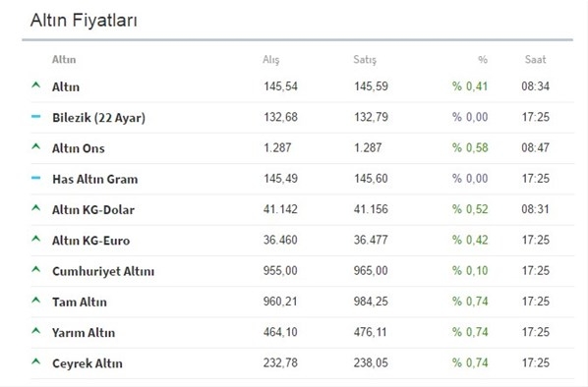Select the Satış column header
588x387 pixels.
pos(365,60)
